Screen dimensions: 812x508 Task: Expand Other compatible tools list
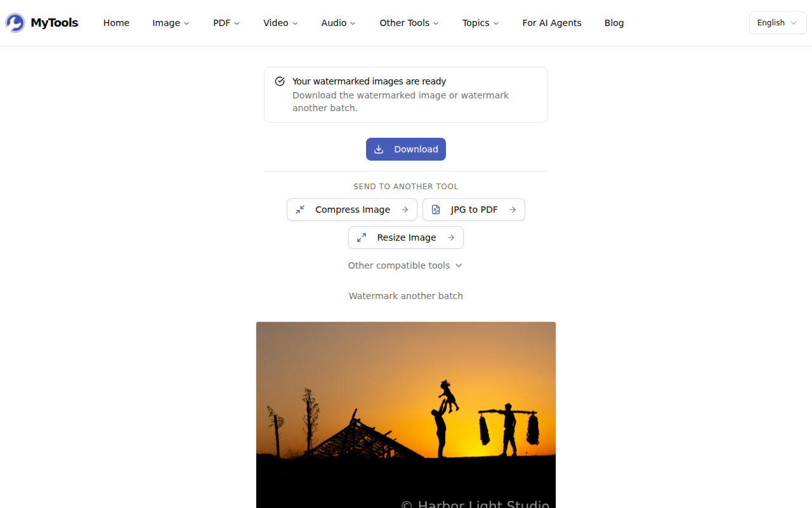tap(405, 265)
